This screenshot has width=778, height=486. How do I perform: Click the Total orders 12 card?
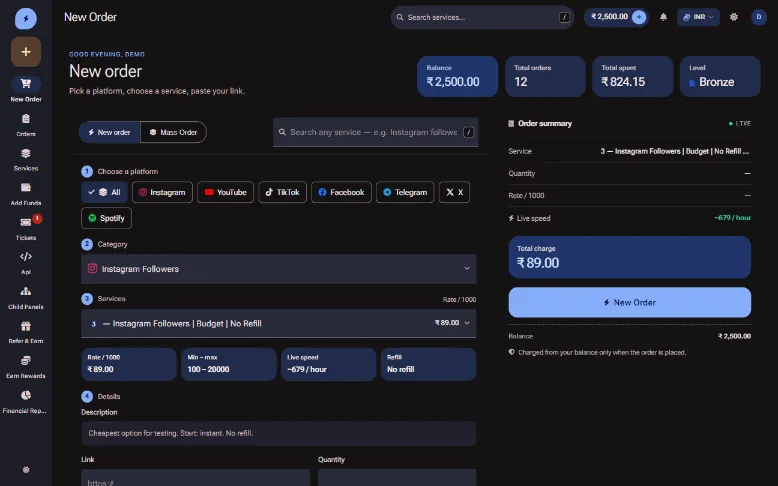click(545, 76)
